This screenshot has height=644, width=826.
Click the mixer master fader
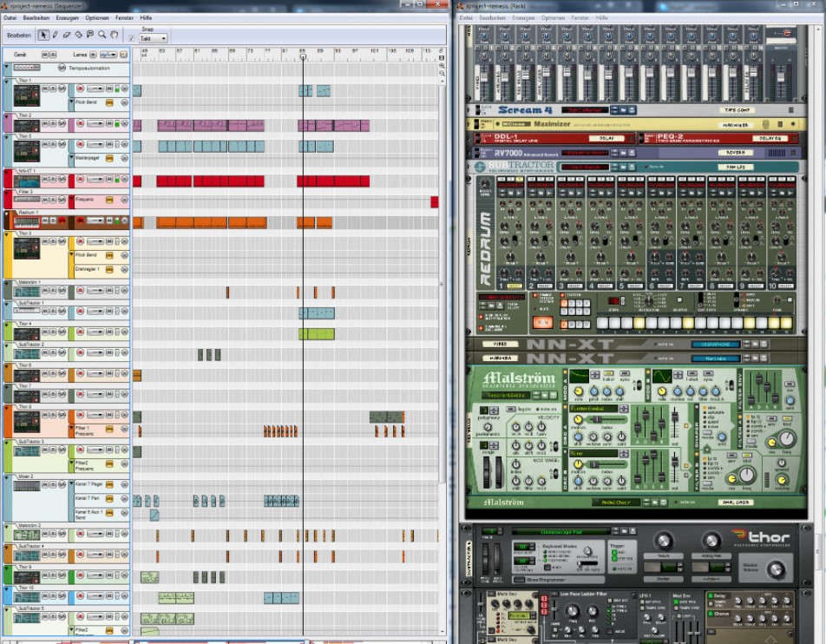781,78
